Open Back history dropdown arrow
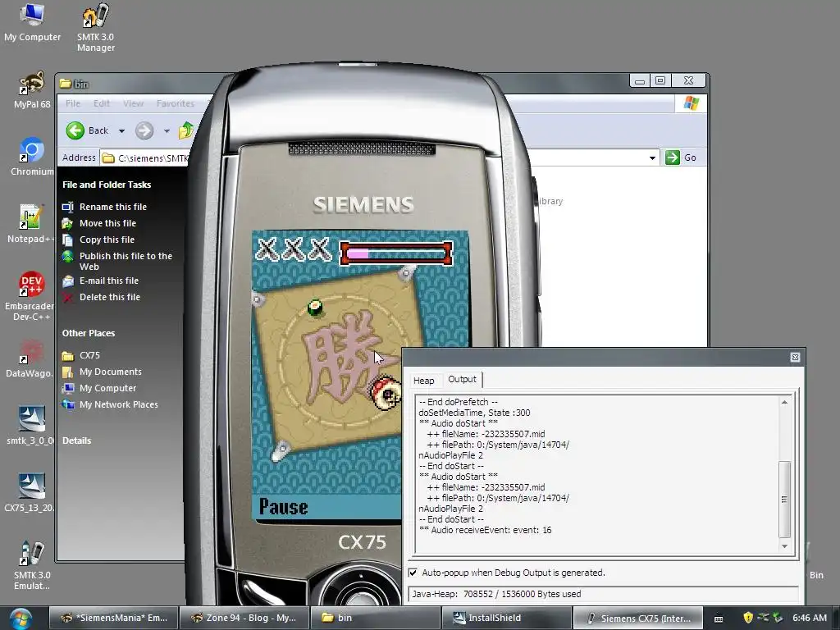This screenshot has width=840, height=630. tap(121, 130)
